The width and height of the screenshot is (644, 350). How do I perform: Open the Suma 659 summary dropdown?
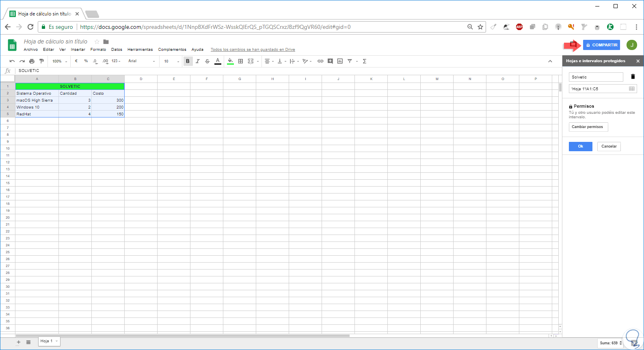(611, 343)
